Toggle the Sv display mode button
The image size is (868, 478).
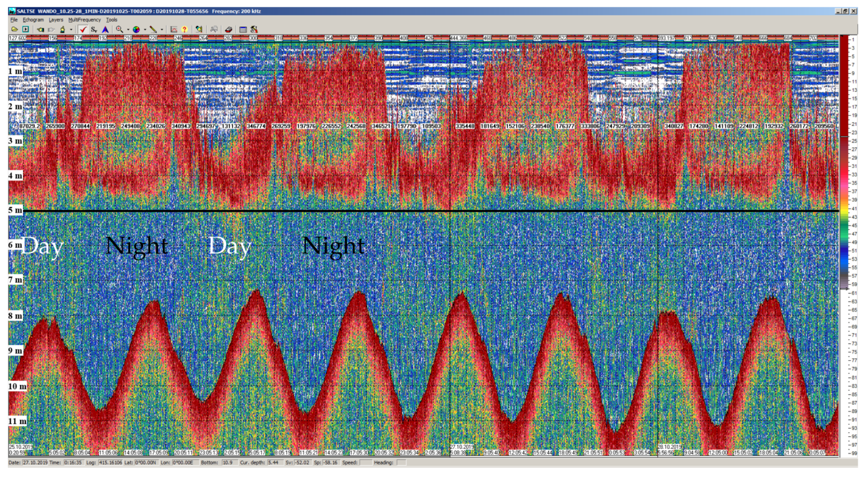(x=94, y=29)
